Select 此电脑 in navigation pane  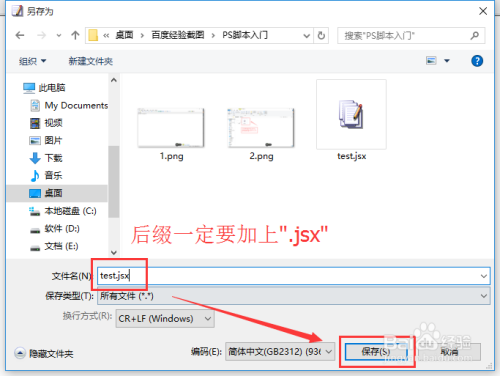(44, 88)
